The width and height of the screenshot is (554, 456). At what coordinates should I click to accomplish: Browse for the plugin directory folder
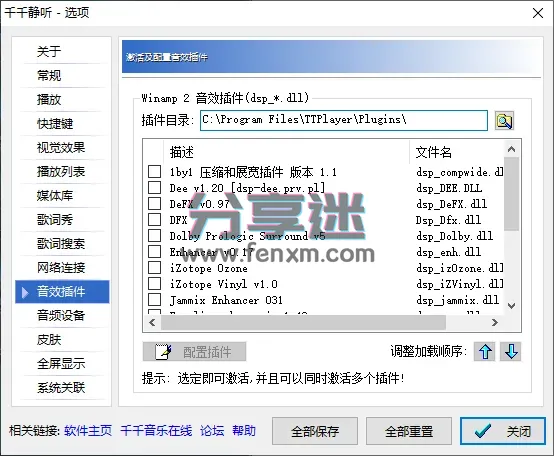[x=504, y=121]
